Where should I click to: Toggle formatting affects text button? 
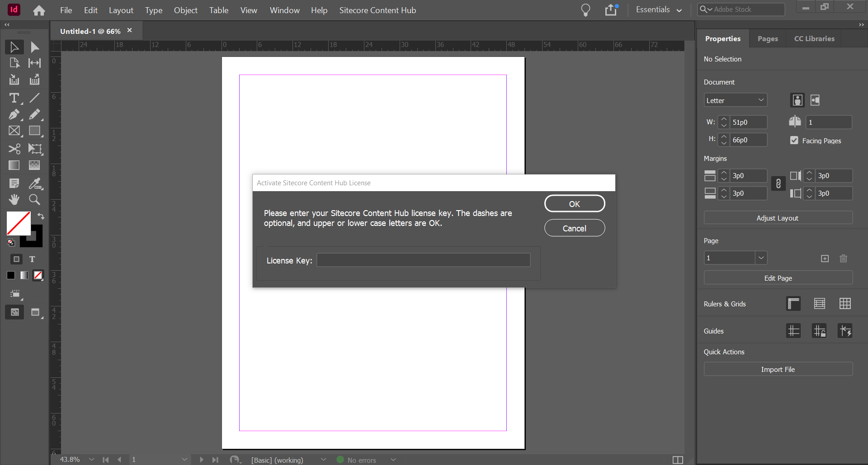[x=32, y=259]
